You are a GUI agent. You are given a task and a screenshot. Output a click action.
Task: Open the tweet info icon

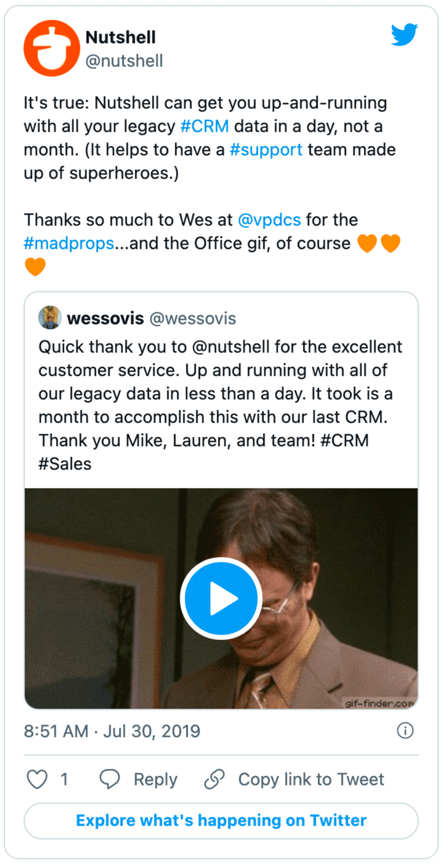tap(405, 731)
